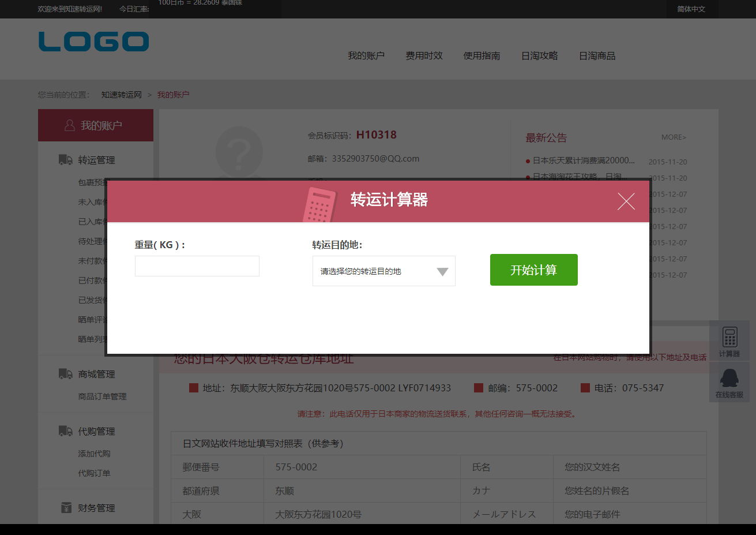Click the truck icon beside 商城管理
The width and height of the screenshot is (756, 535).
pyautogui.click(x=65, y=374)
